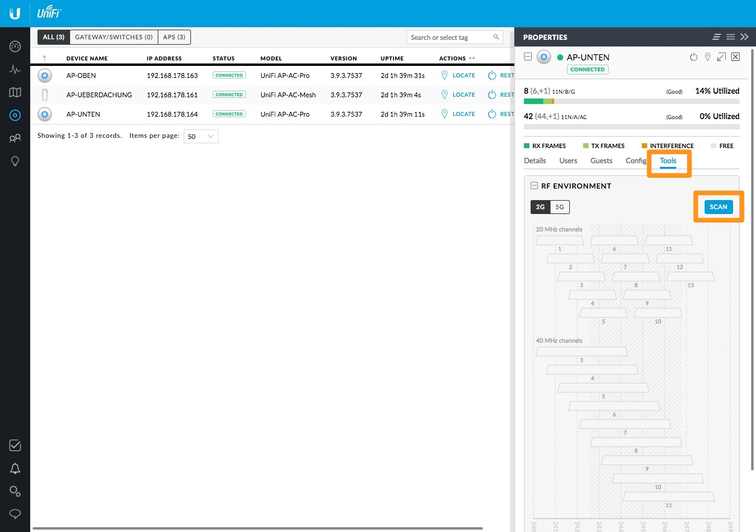
Task: Open the items per page dropdown
Action: click(x=201, y=137)
